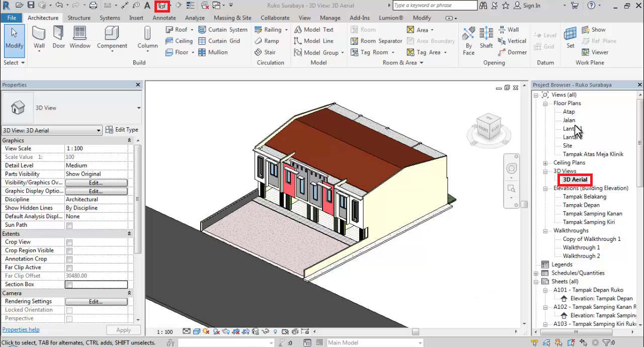
Task: Click the Edit Type button
Action: tap(122, 130)
